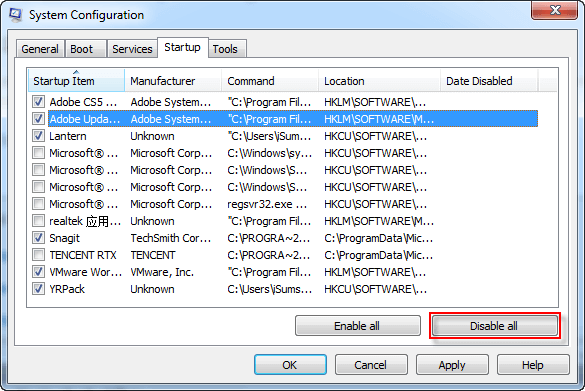This screenshot has width=585, height=391.
Task: Open the Boot tab
Action: (82, 49)
